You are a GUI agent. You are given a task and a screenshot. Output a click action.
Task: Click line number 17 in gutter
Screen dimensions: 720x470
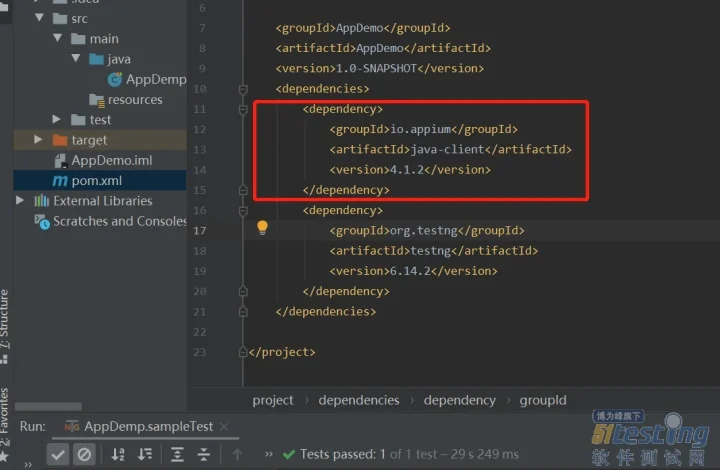click(x=200, y=230)
